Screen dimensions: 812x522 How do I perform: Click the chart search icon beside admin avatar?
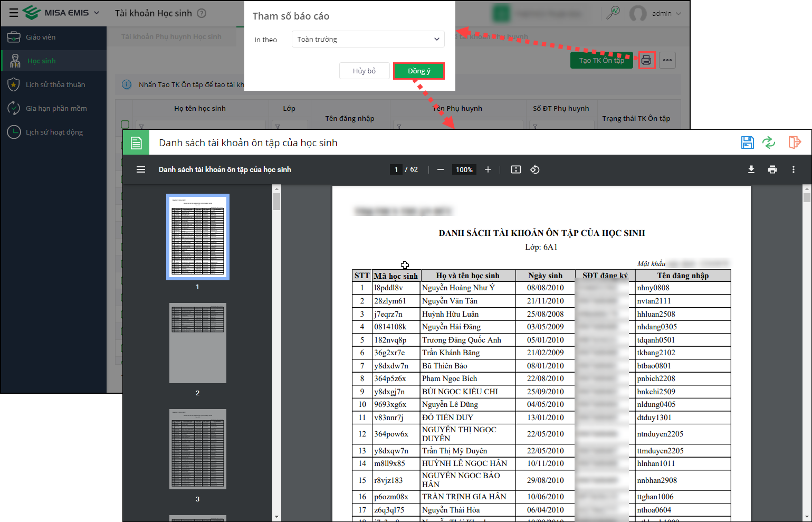(x=613, y=13)
